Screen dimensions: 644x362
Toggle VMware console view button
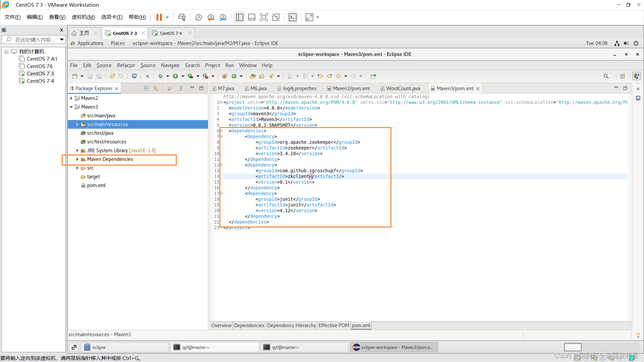pyautogui.click(x=292, y=17)
